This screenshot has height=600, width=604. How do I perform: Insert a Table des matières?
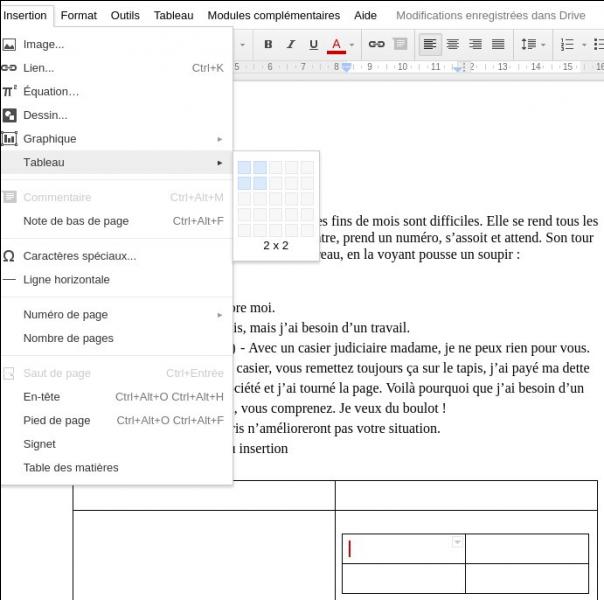tap(117, 468)
